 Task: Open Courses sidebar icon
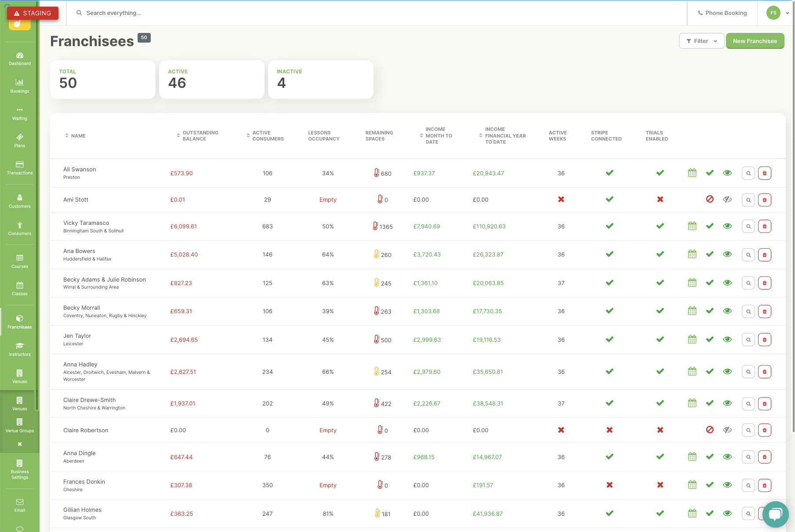(20, 262)
